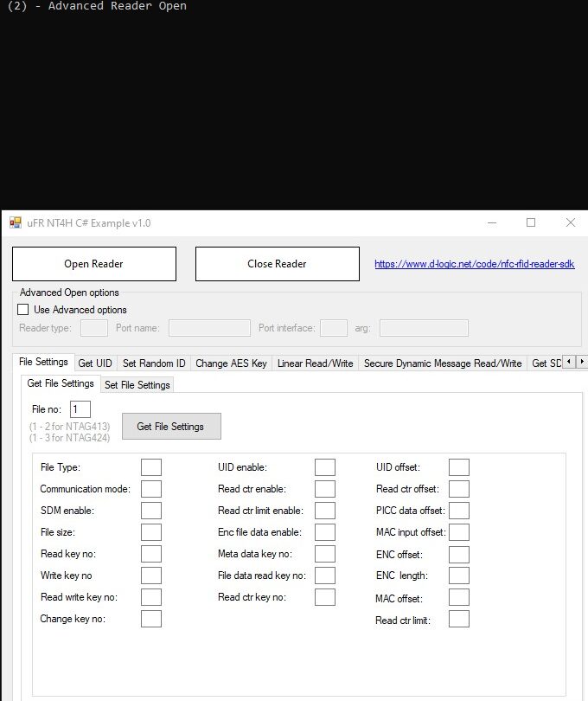Screen dimensions: 588x701
Task: Click 'Advanced Reader Open' console text
Action: (x=117, y=6)
